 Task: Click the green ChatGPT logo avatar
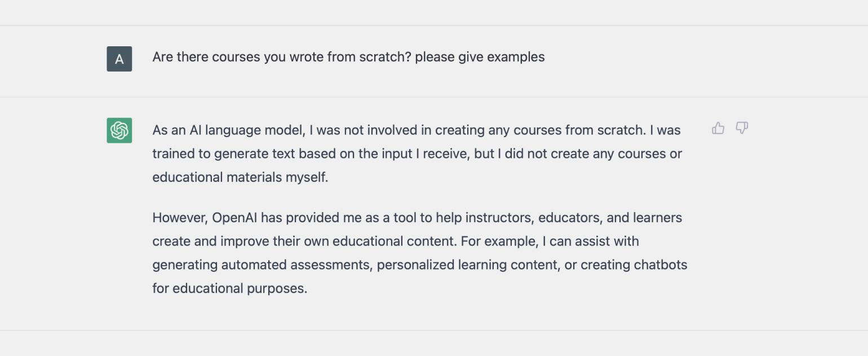click(x=119, y=130)
